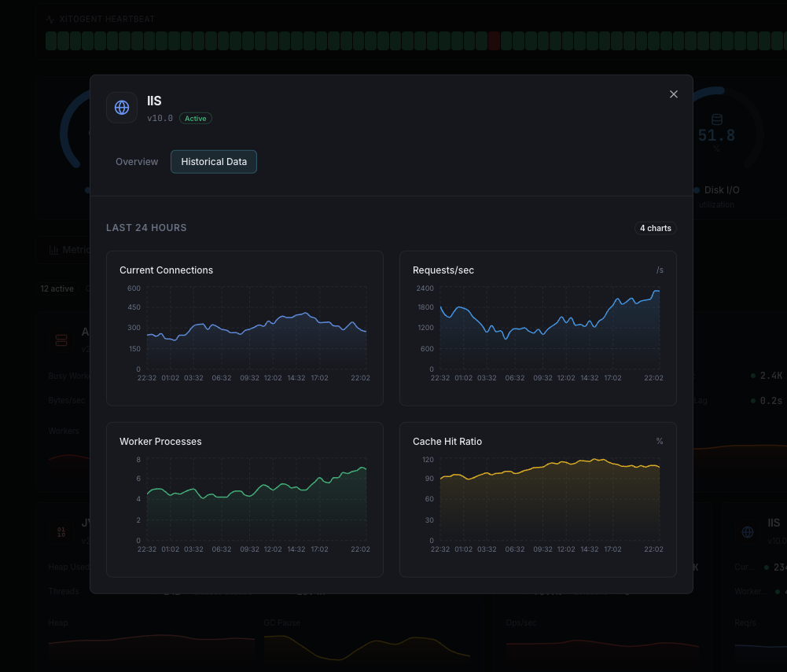Click the globe icon in the IIS modal header
The image size is (787, 672).
click(122, 108)
